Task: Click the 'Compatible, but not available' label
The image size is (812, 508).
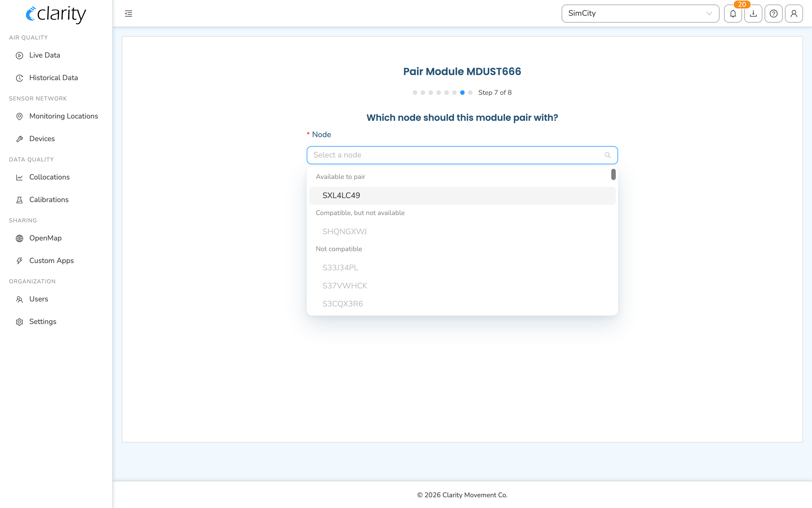Action: click(x=360, y=213)
